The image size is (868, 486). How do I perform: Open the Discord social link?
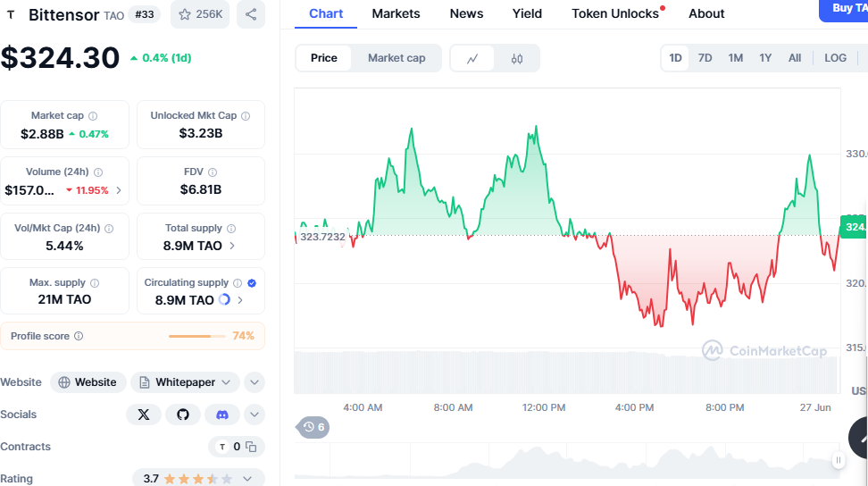coord(222,415)
